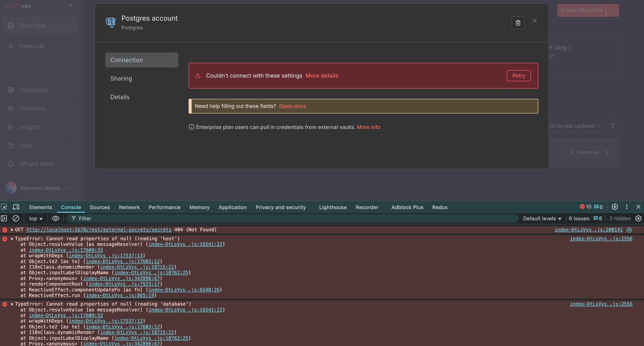644x346 pixels.
Task: Switch to the Network tab in DevTools
Action: (x=129, y=207)
